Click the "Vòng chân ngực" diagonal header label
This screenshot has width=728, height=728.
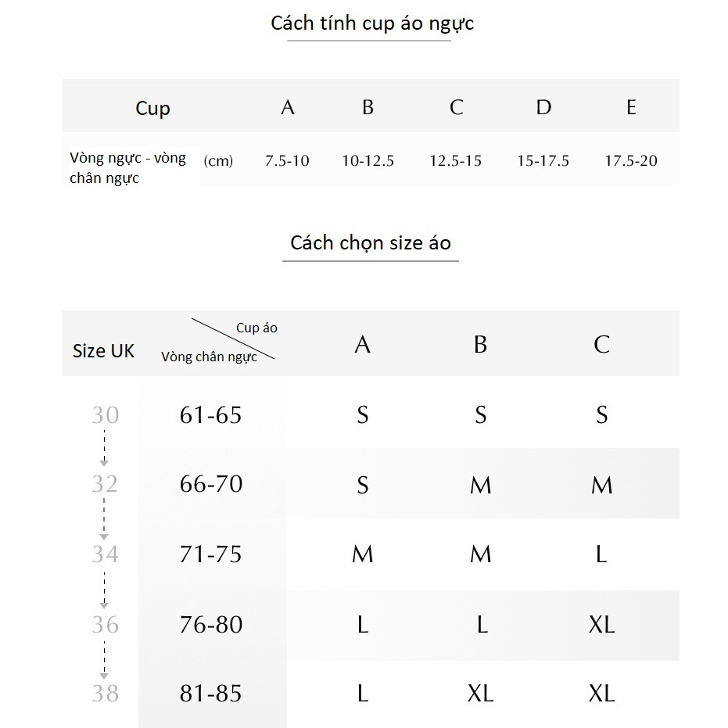point(209,357)
